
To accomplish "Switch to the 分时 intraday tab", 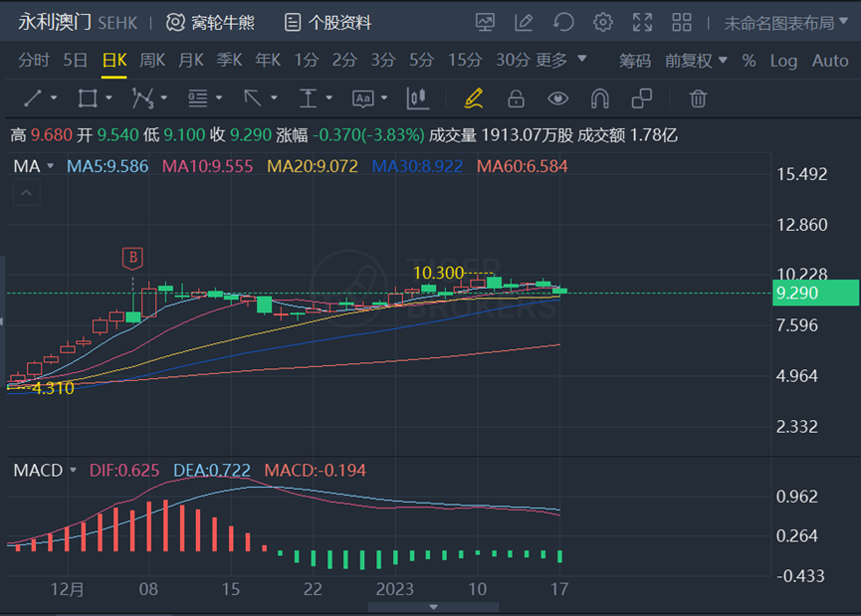I will [34, 60].
